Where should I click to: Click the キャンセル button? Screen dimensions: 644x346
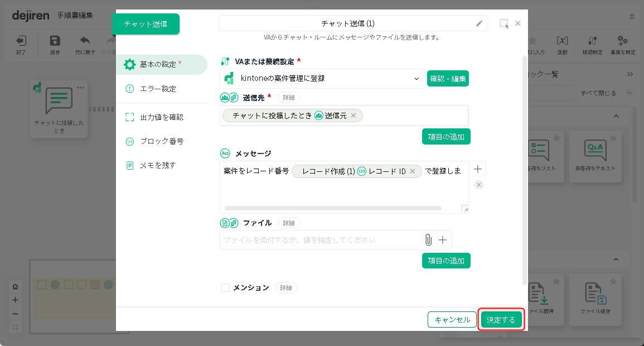point(452,320)
